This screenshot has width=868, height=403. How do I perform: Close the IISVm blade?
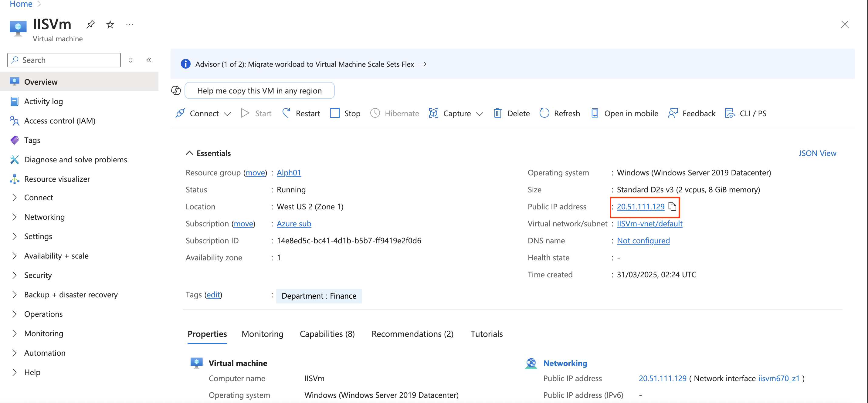coord(844,24)
